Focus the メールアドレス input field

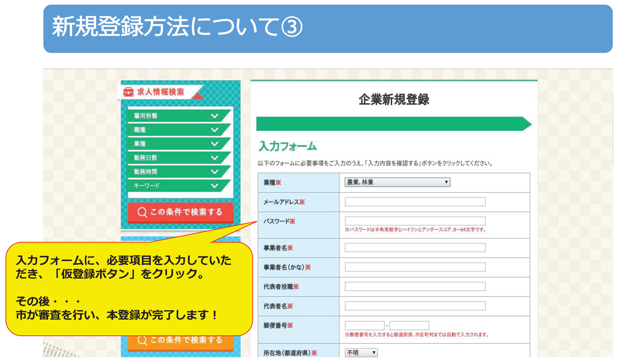click(x=415, y=202)
